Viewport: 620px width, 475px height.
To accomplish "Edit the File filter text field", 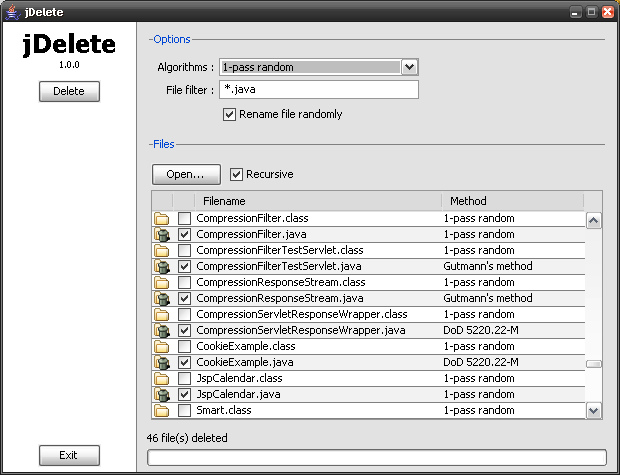I will [x=318, y=90].
